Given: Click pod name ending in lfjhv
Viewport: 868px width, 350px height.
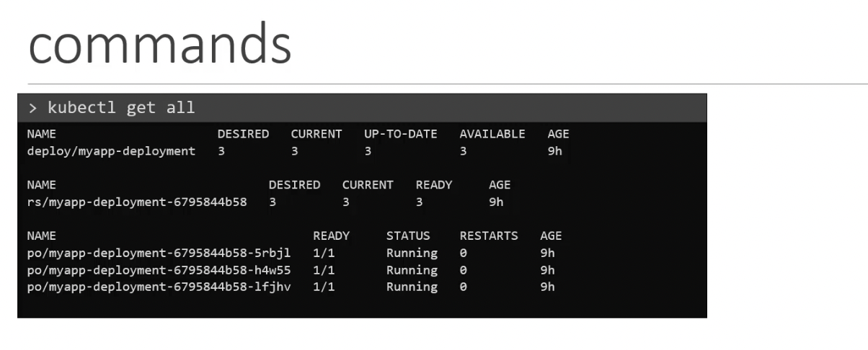Looking at the screenshot, I should tap(159, 287).
